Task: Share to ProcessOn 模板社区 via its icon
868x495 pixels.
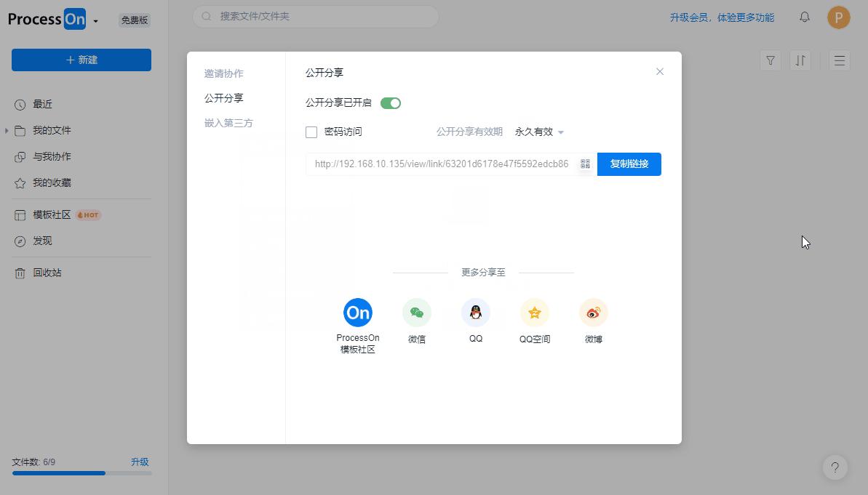Action: click(357, 312)
